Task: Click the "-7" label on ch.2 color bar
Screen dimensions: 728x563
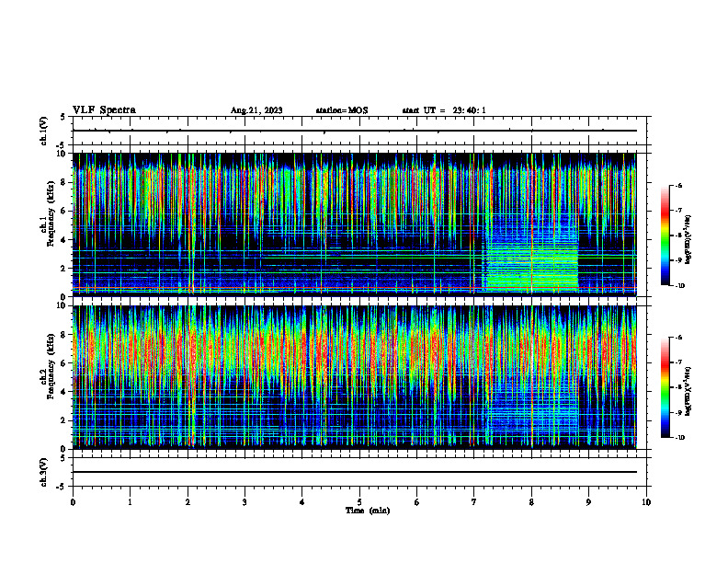Action: [x=677, y=362]
